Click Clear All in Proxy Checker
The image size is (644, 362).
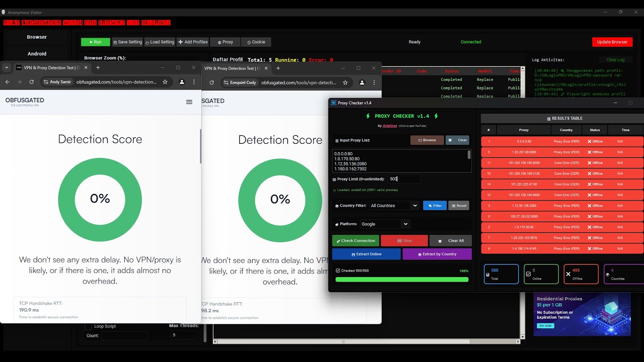[x=451, y=241]
